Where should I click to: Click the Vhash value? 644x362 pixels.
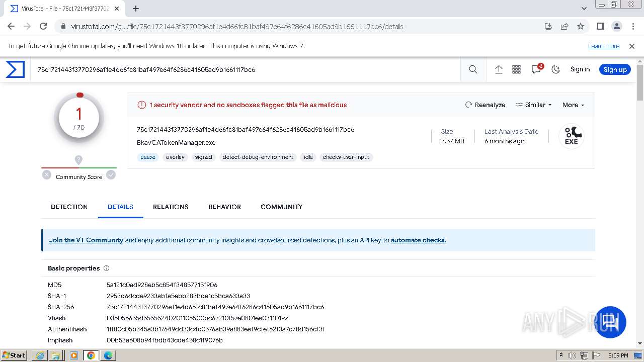click(x=197, y=318)
